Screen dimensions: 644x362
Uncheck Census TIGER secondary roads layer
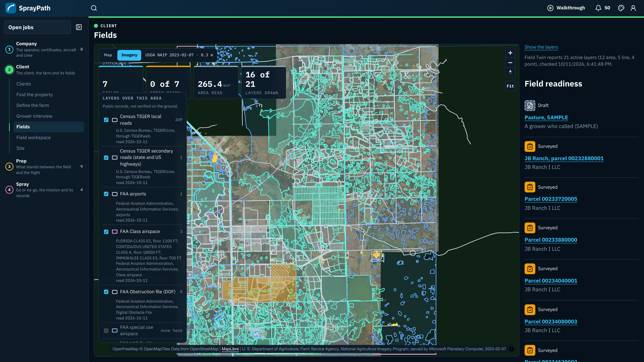(106, 158)
